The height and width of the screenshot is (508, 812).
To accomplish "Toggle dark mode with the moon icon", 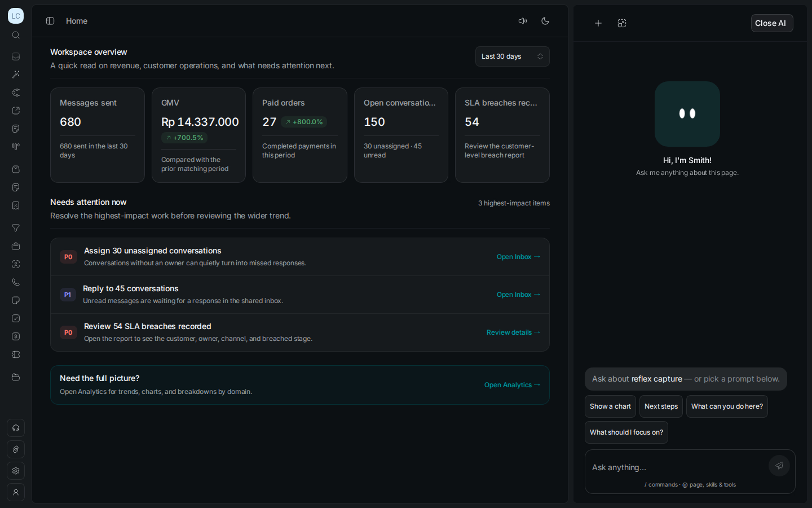I will (x=545, y=21).
